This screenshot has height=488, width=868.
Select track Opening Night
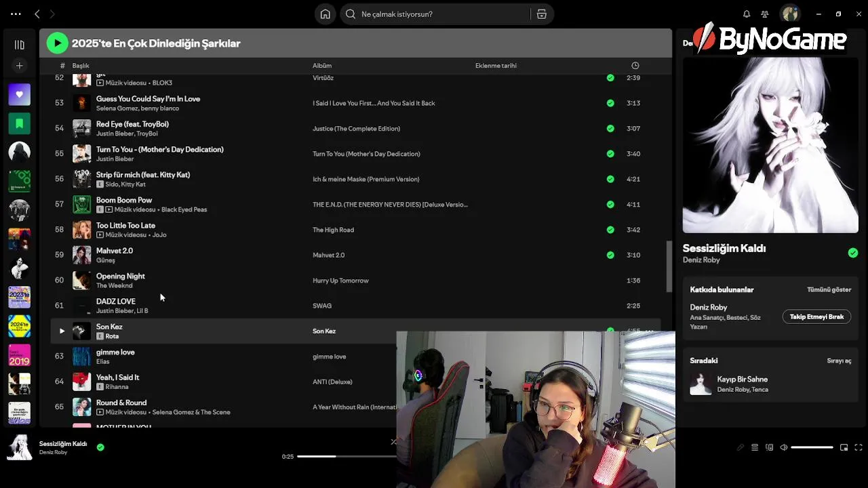pos(120,277)
